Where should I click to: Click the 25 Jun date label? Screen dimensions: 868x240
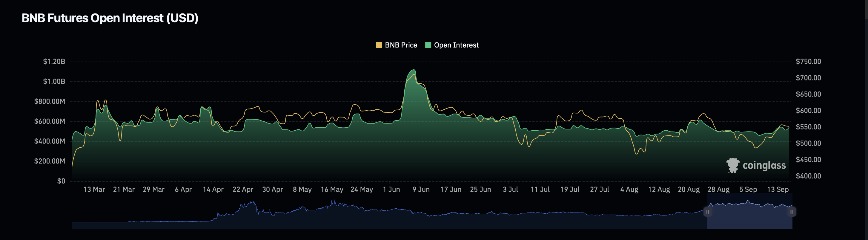tap(480, 189)
